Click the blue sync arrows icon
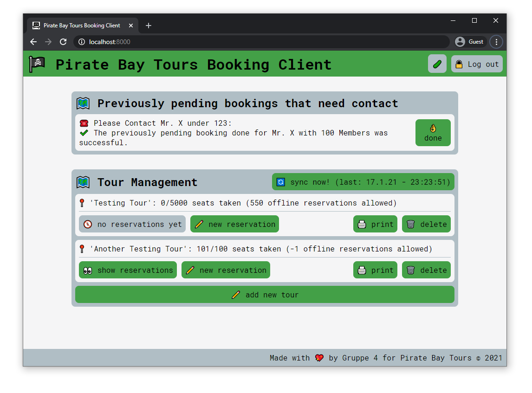 (281, 182)
